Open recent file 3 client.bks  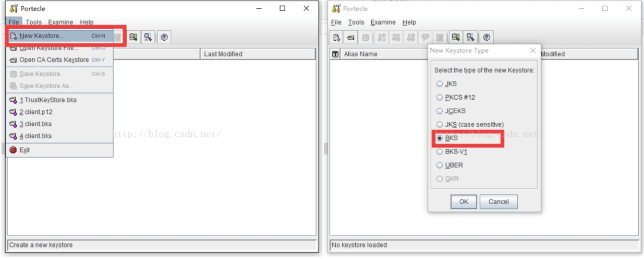(x=59, y=124)
